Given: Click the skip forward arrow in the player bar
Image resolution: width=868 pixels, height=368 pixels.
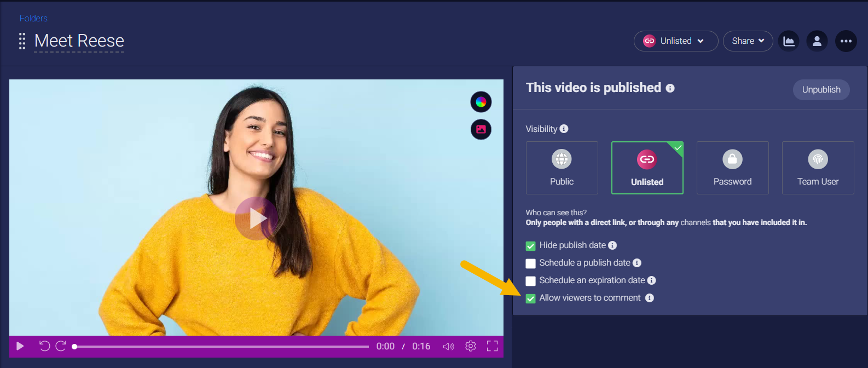Looking at the screenshot, I should click(x=61, y=346).
